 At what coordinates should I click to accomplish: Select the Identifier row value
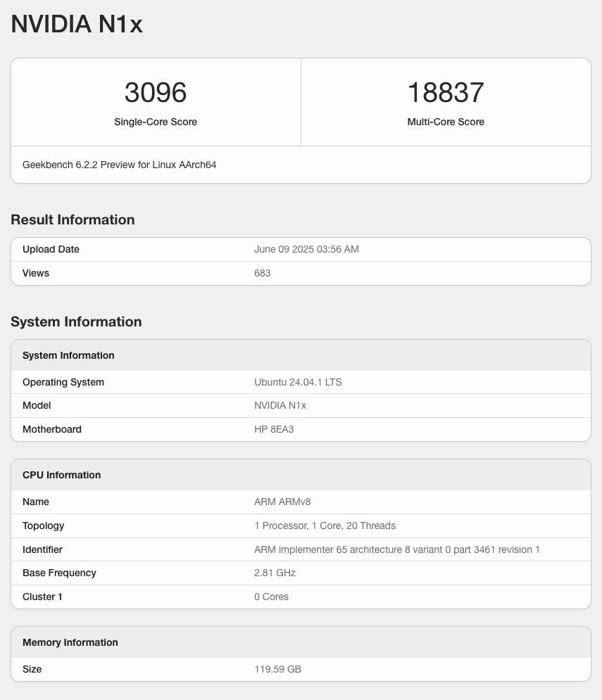pos(398,549)
